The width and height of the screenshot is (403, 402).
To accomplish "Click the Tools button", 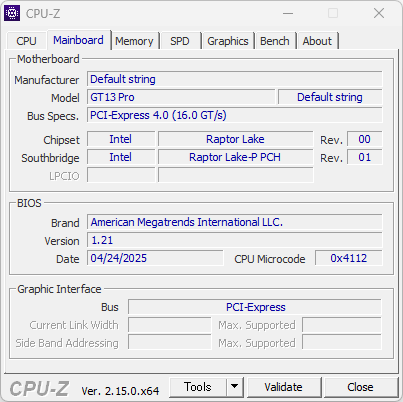I will tap(198, 387).
